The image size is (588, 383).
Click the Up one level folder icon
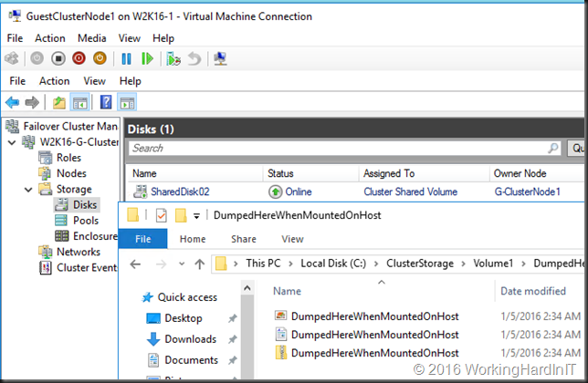click(58, 102)
